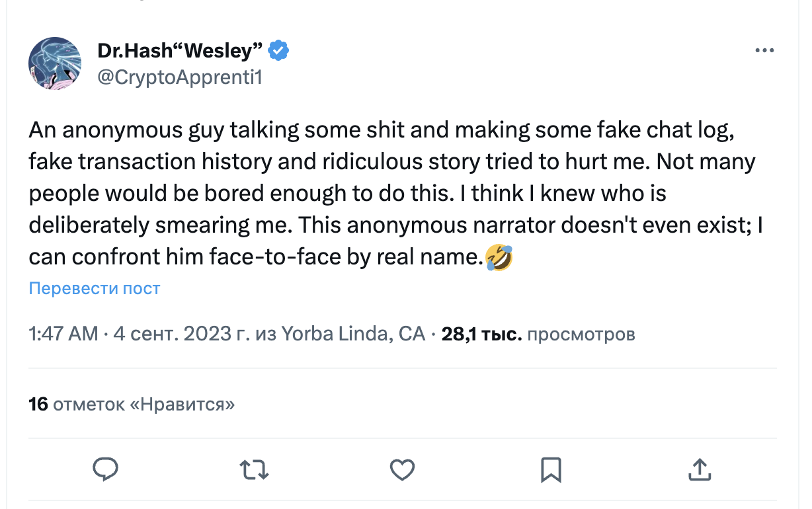Open the Dr.Hash"Wesley" display name

(x=180, y=50)
